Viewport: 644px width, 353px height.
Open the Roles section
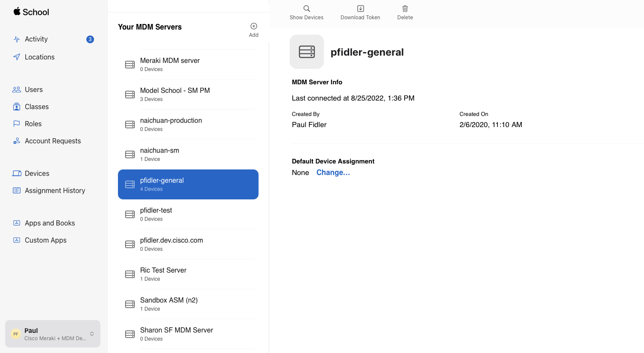[x=34, y=124]
